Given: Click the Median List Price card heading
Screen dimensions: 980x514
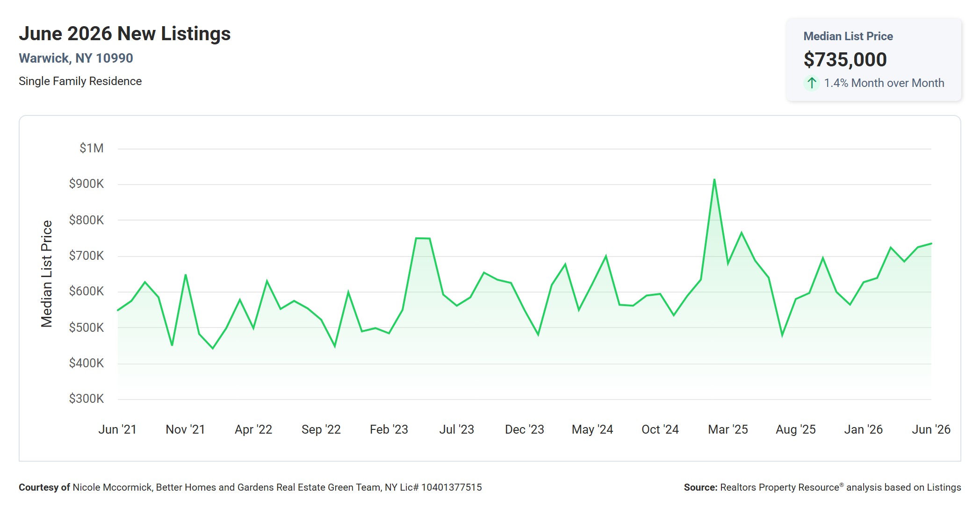Looking at the screenshot, I should 848,36.
